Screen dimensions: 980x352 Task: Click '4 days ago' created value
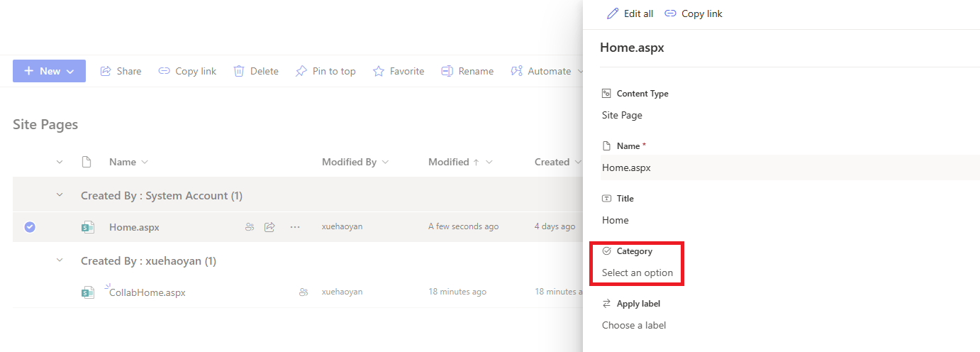point(555,226)
